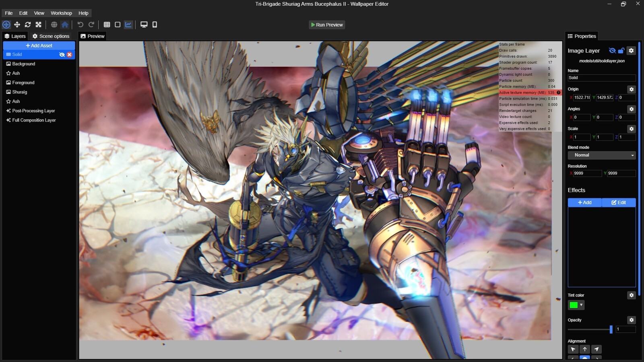Image resolution: width=644 pixels, height=362 pixels.
Task: Switch to world space globe icon
Action: (54, 25)
